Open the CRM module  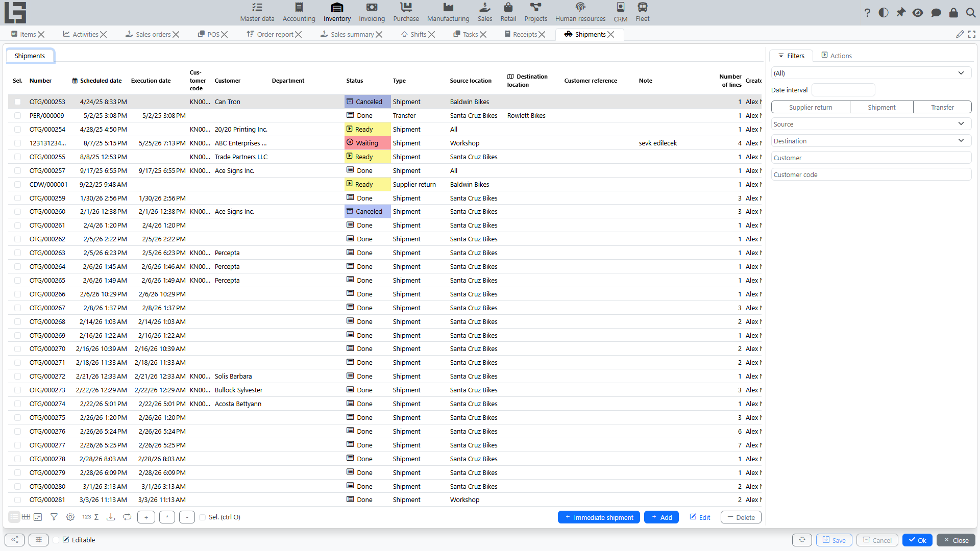[620, 12]
